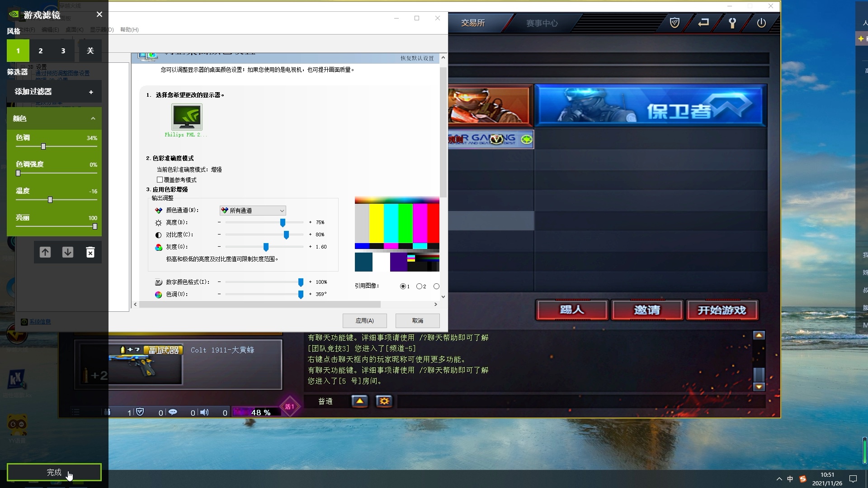This screenshot has height=488, width=868.
Task: Enable the 覆盖参考模式 checkbox
Action: pyautogui.click(x=160, y=180)
